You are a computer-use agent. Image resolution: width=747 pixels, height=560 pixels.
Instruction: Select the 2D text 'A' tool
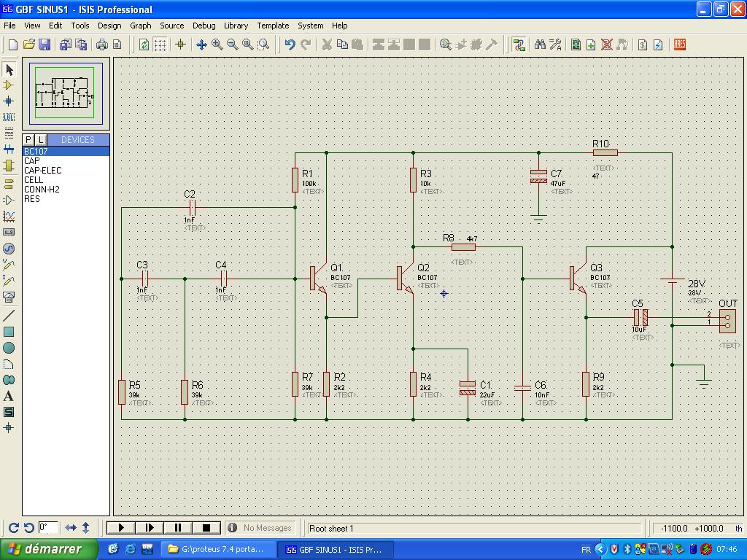click(9, 397)
